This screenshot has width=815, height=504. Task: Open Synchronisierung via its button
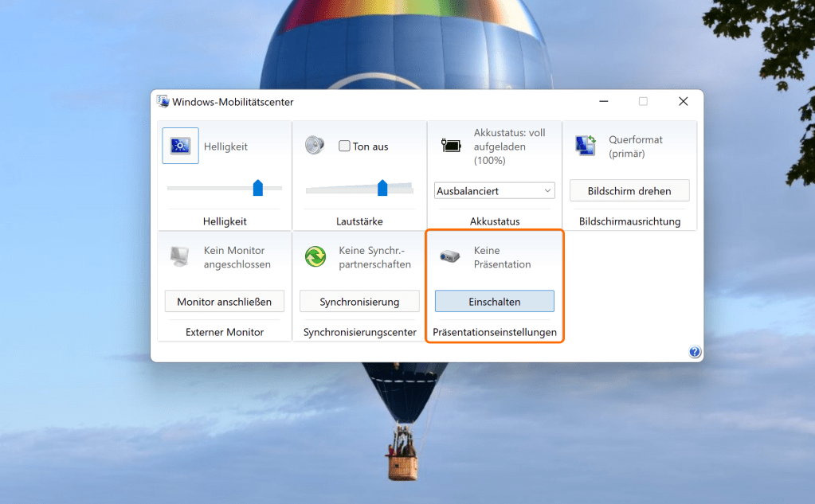(359, 302)
